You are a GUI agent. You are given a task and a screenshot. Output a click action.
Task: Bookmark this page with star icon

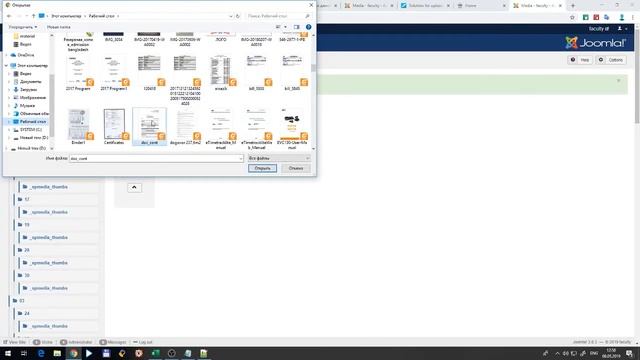click(x=572, y=18)
